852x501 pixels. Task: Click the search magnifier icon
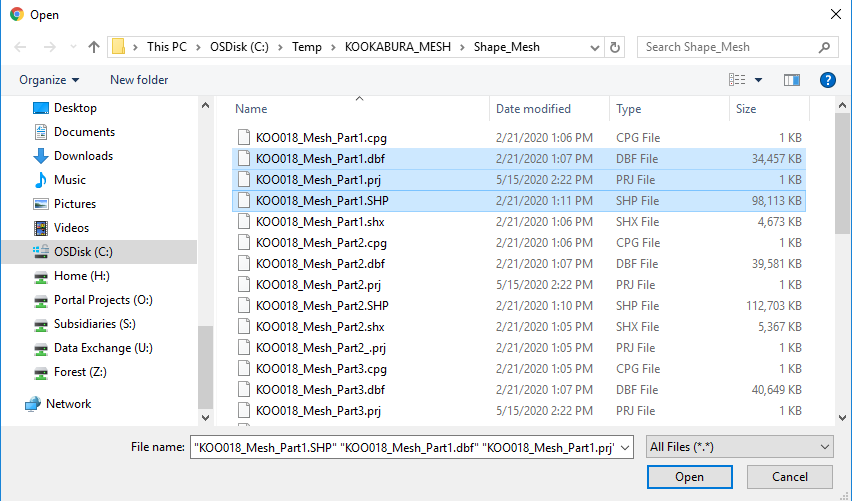pyautogui.click(x=825, y=47)
